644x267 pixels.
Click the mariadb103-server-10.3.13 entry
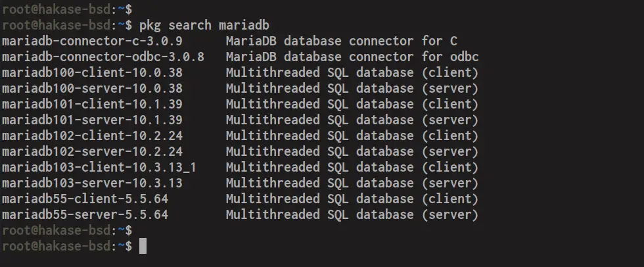(x=92, y=183)
